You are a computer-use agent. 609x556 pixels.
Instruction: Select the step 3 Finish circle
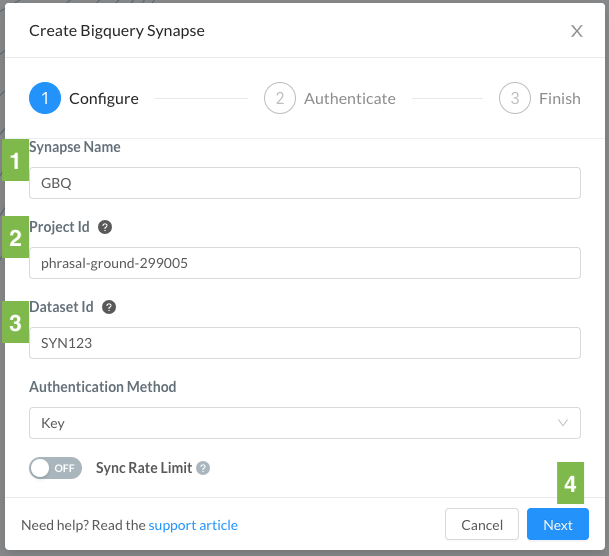[515, 98]
